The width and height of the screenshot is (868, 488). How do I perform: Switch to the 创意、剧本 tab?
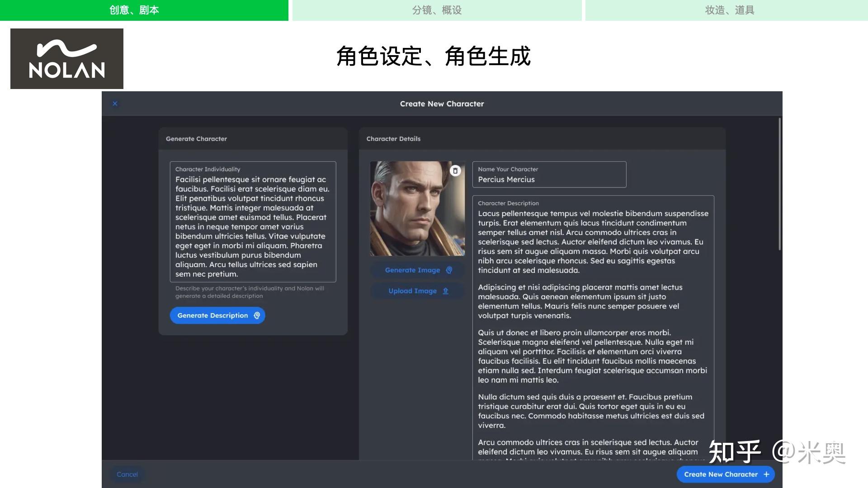point(144,10)
